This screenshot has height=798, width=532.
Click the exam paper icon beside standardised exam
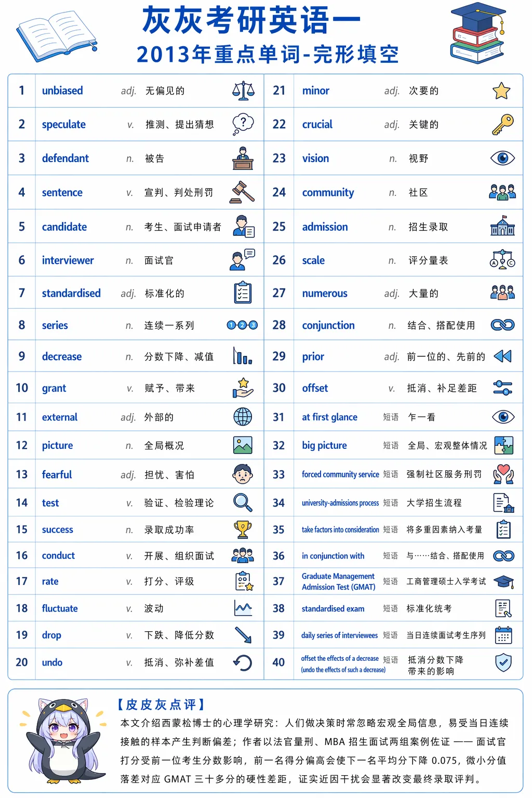[x=503, y=608]
